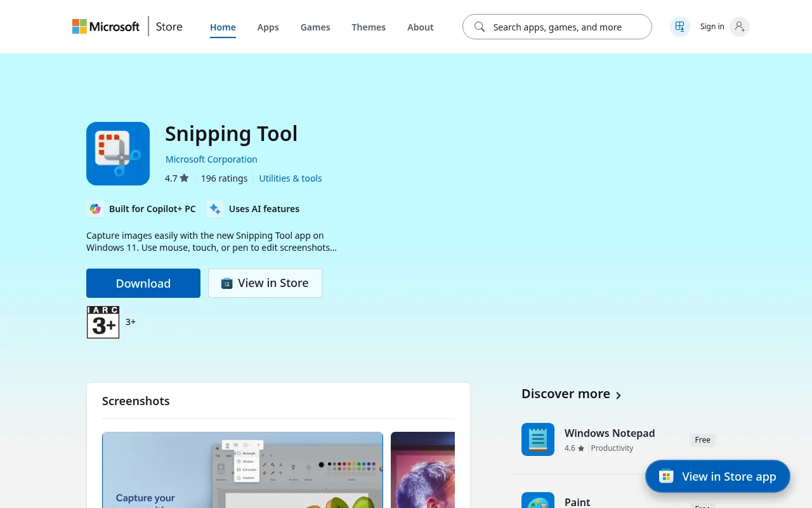Click the app description text

[x=211, y=241]
